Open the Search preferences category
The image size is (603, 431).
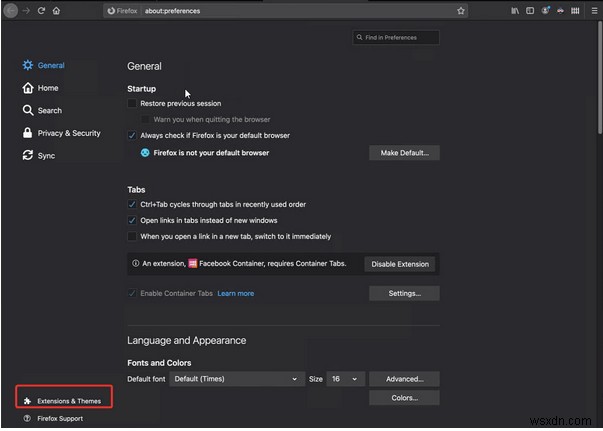click(50, 111)
